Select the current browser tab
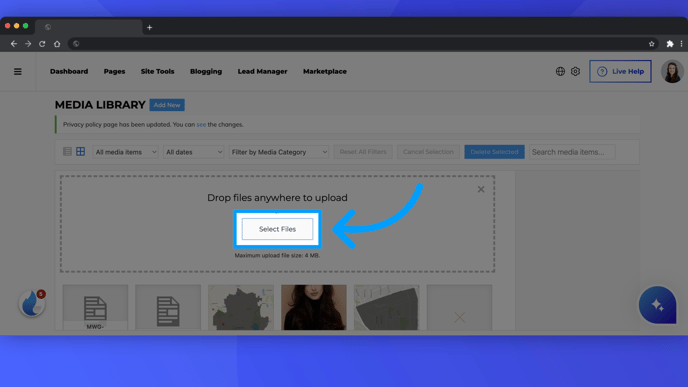Image resolution: width=688 pixels, height=387 pixels. tap(89, 27)
